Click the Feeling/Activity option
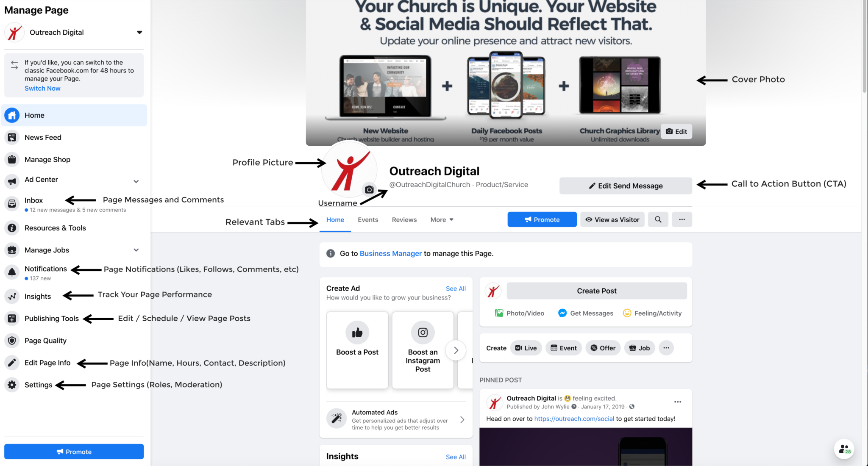868x466 pixels. (x=652, y=313)
